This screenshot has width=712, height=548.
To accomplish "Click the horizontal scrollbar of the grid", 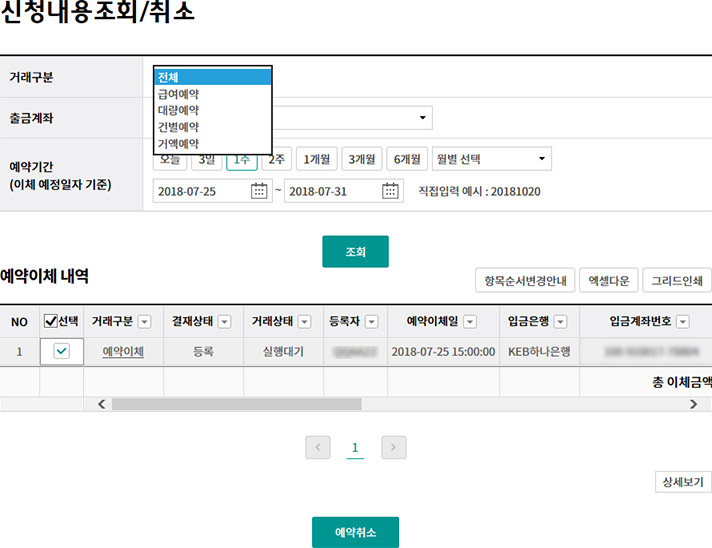I will click(236, 404).
